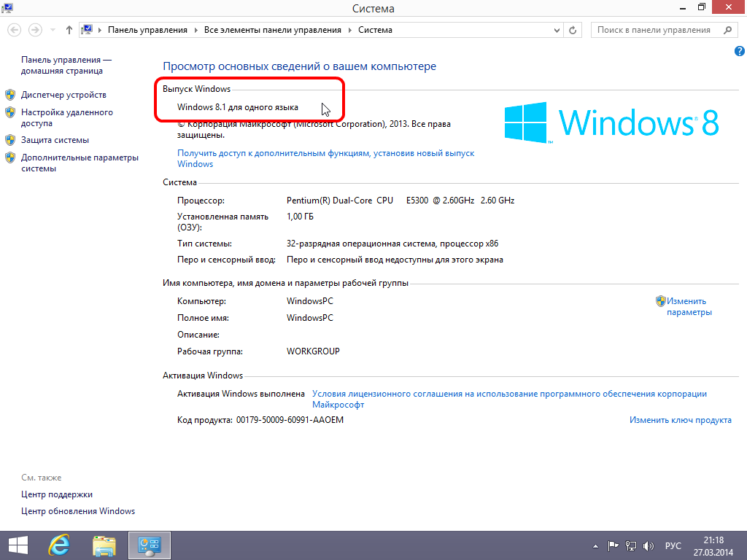
Task: Open Защита системы link
Action: click(x=55, y=140)
